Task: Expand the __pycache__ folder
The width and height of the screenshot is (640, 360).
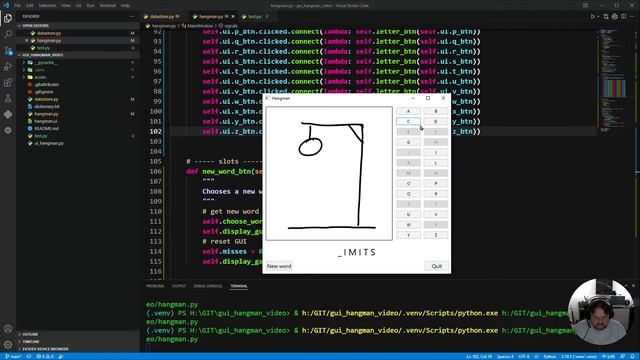Action: click(45, 62)
